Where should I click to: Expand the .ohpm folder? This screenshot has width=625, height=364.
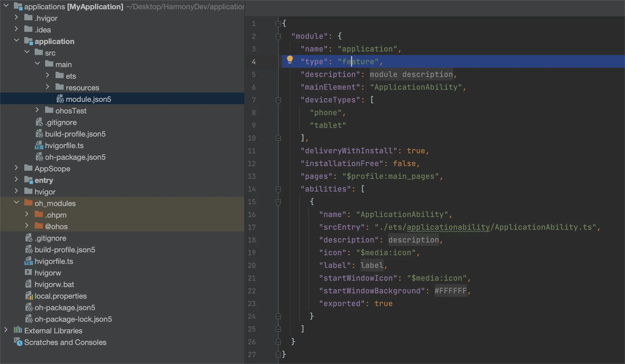tap(27, 214)
